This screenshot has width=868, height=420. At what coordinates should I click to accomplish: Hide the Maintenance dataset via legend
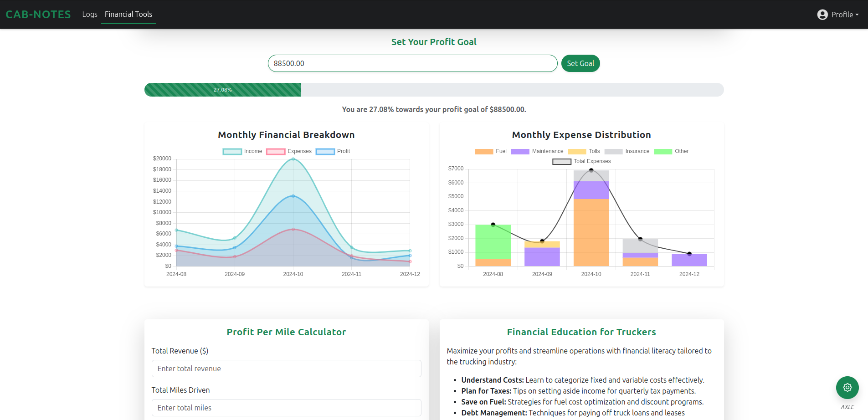coord(537,152)
